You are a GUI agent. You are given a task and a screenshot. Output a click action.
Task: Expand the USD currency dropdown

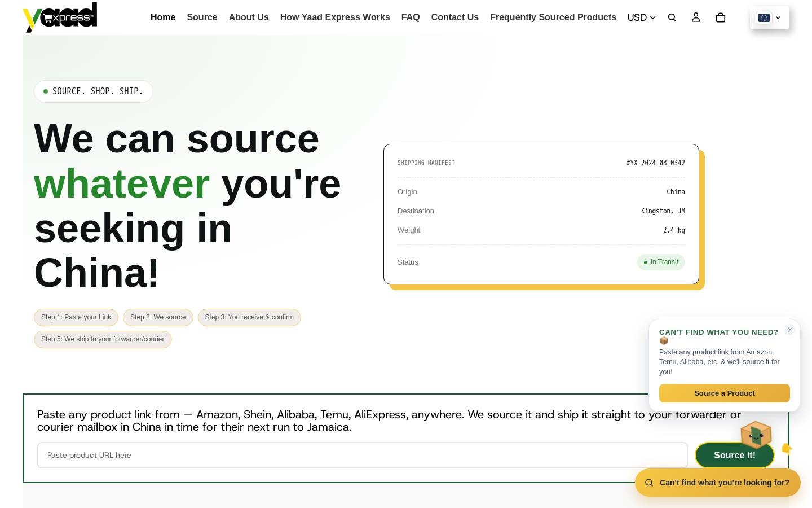pyautogui.click(x=642, y=17)
